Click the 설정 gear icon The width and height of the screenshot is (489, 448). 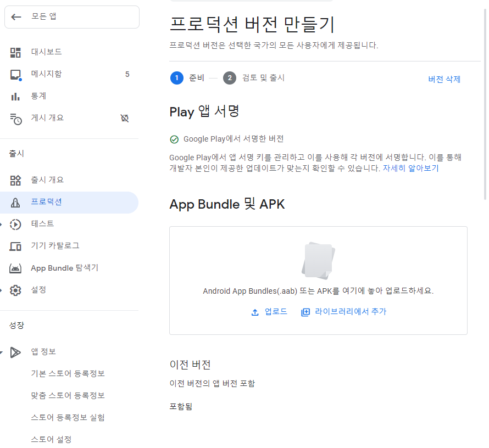tap(15, 290)
